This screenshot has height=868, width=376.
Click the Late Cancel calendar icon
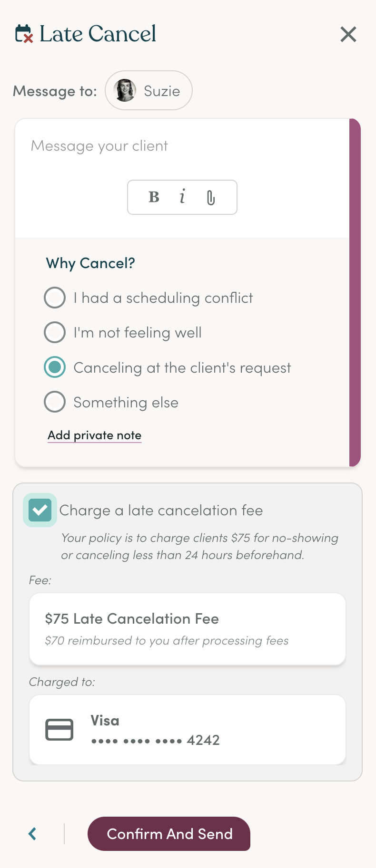pyautogui.click(x=24, y=34)
